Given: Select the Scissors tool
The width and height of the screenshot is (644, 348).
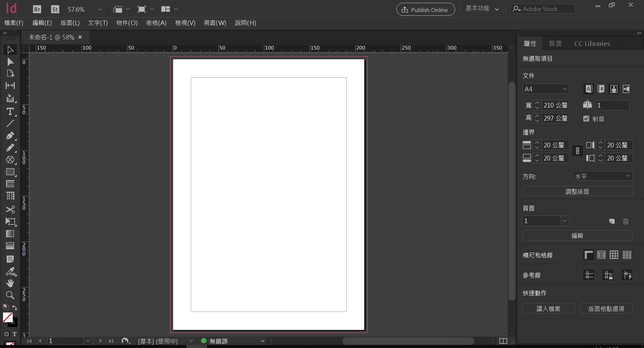Looking at the screenshot, I should [10, 209].
